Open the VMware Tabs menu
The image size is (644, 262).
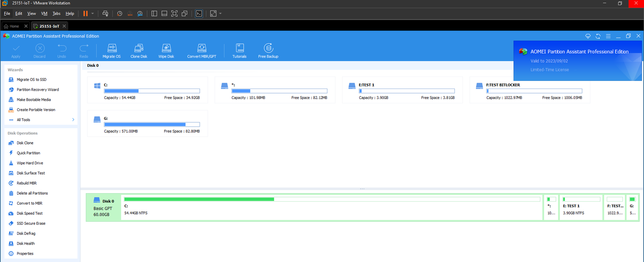56,14
